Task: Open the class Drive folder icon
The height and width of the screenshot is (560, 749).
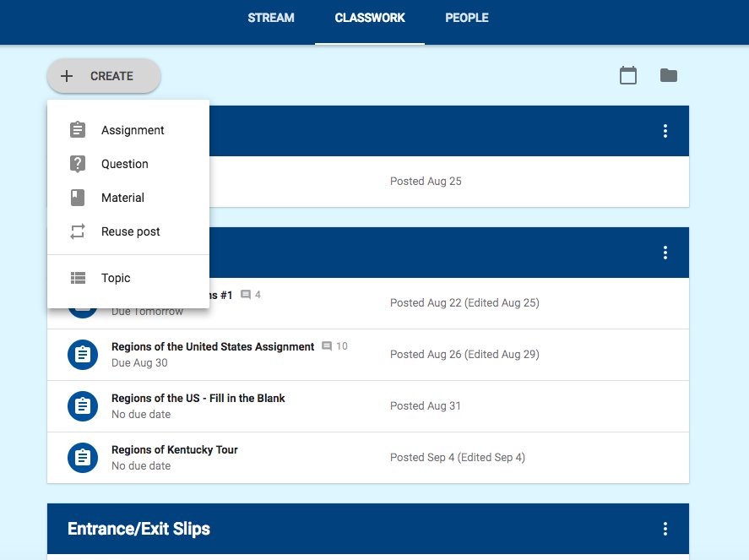Action: coord(668,75)
